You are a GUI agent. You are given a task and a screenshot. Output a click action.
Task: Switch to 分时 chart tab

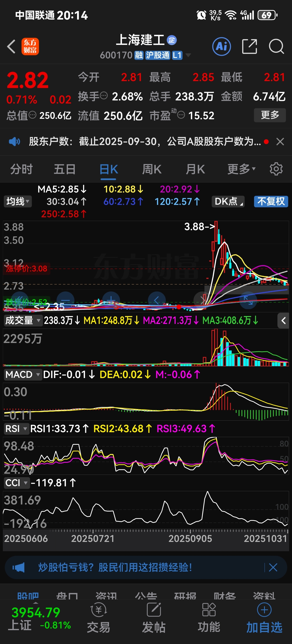point(21,169)
